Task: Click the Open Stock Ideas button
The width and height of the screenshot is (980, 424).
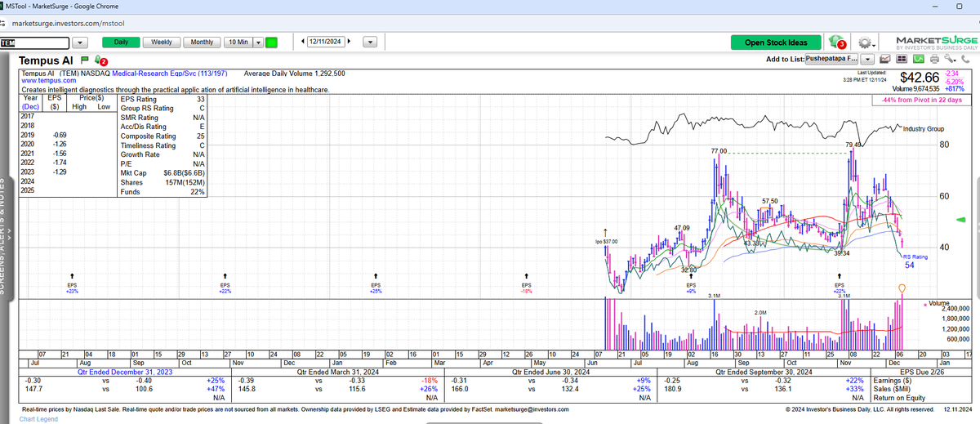Action: (776, 42)
